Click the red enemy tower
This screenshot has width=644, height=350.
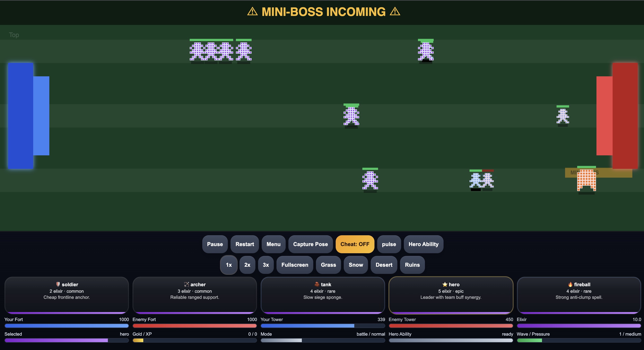(604, 116)
